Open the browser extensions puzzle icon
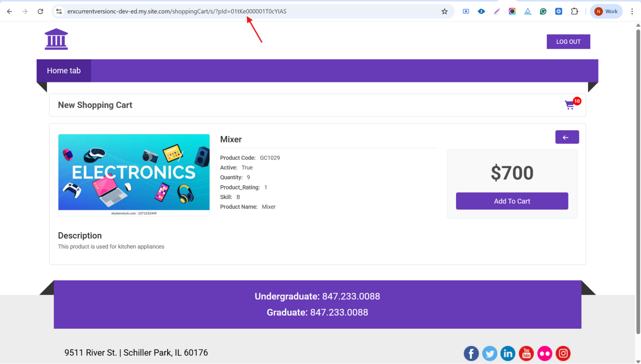 574,12
